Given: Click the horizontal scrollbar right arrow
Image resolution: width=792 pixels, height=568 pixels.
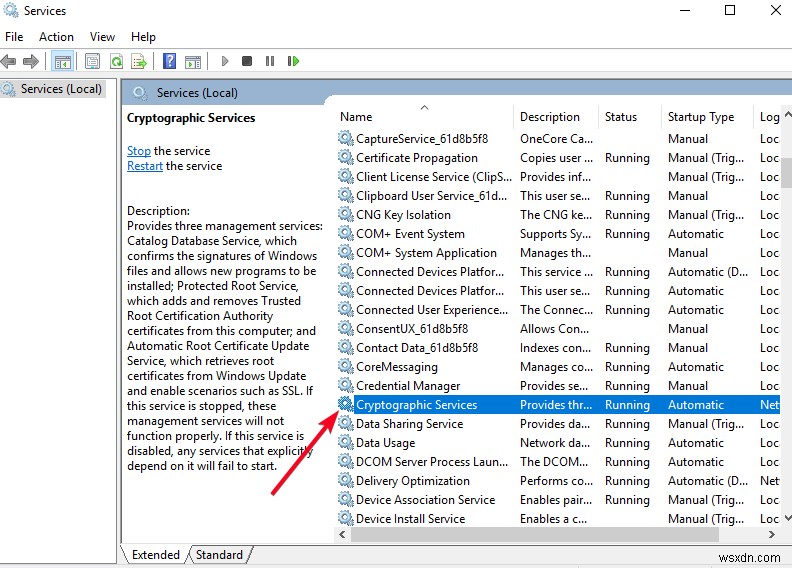Looking at the screenshot, I should pos(771,534).
